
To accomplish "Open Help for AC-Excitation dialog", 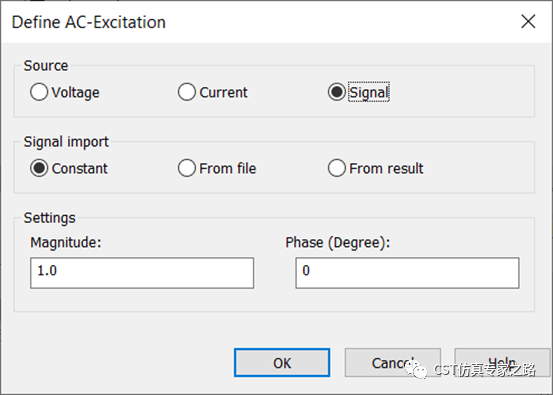I will [502, 363].
